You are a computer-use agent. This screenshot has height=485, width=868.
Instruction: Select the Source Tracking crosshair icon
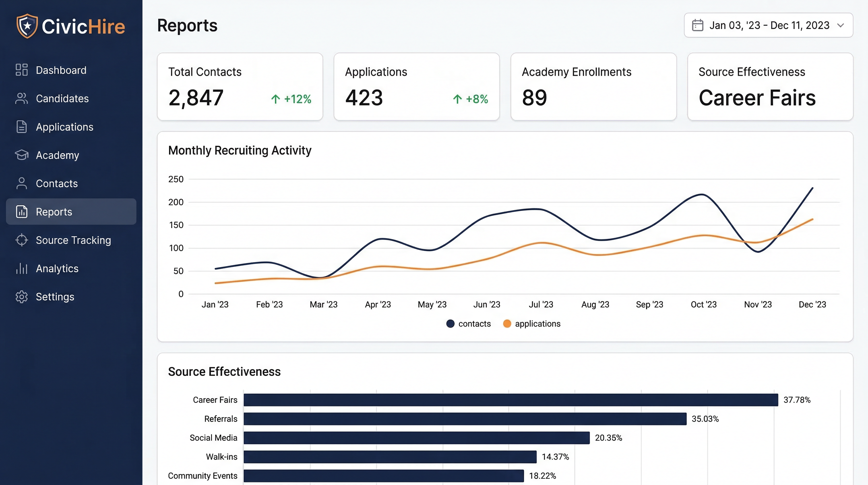tap(21, 240)
